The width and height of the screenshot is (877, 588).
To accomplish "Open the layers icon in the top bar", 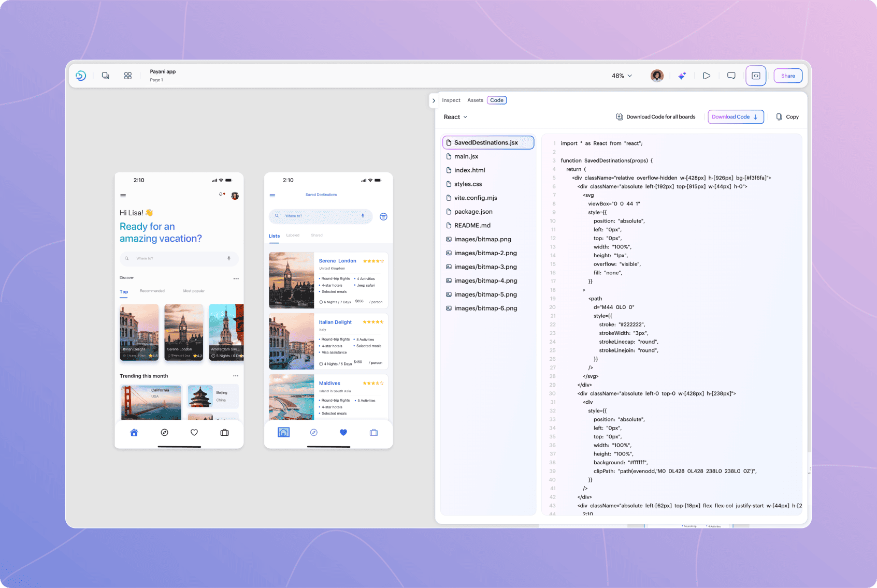I will click(106, 76).
